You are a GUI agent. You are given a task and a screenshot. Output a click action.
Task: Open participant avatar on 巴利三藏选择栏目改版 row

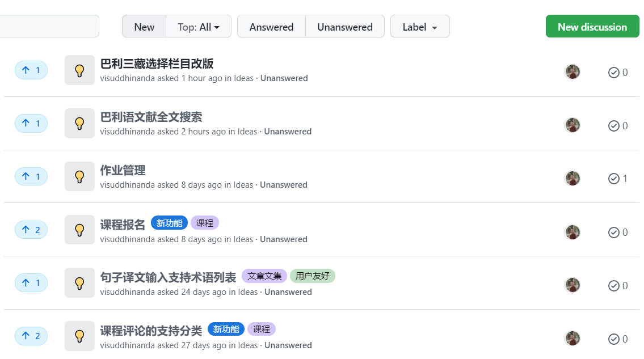coord(572,72)
